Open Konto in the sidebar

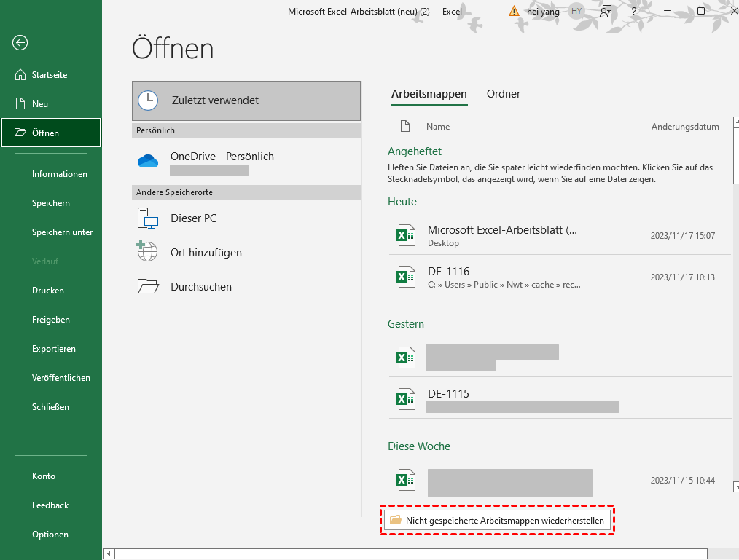[x=44, y=476]
